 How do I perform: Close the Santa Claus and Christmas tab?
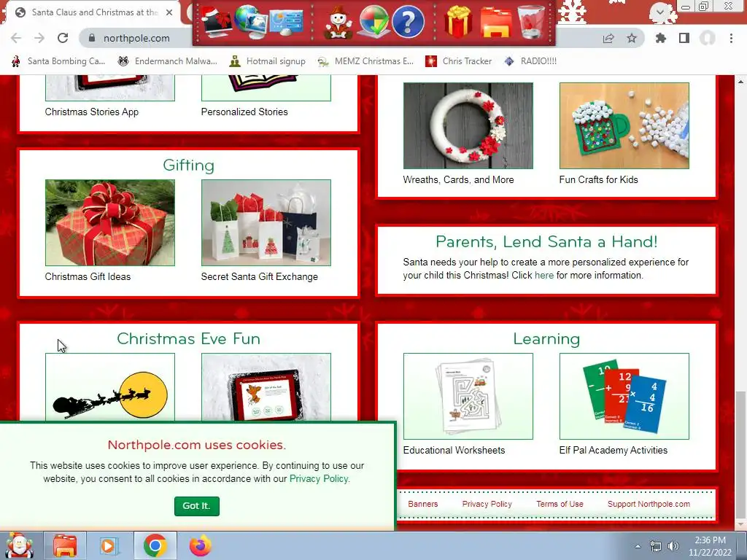169,12
